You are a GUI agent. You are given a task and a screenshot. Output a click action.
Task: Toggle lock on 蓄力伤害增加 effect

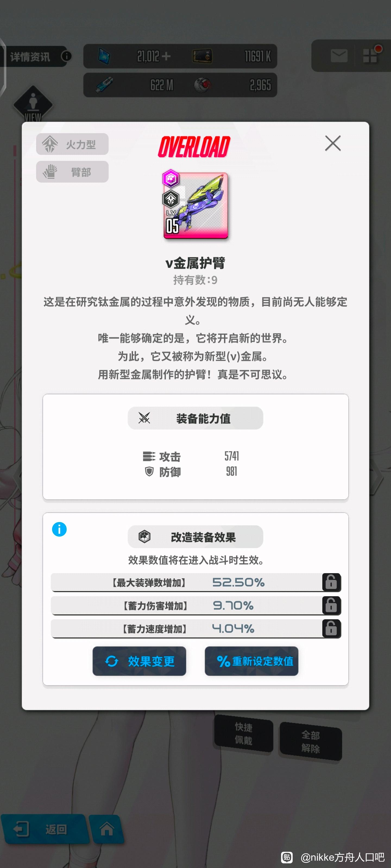coord(331,605)
